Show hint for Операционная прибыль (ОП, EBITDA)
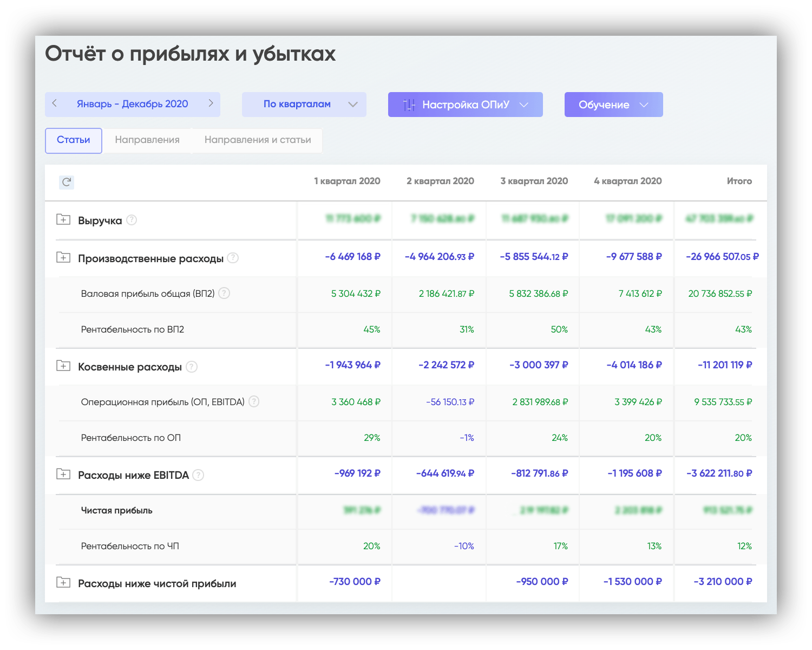The image size is (812, 650). point(253,401)
